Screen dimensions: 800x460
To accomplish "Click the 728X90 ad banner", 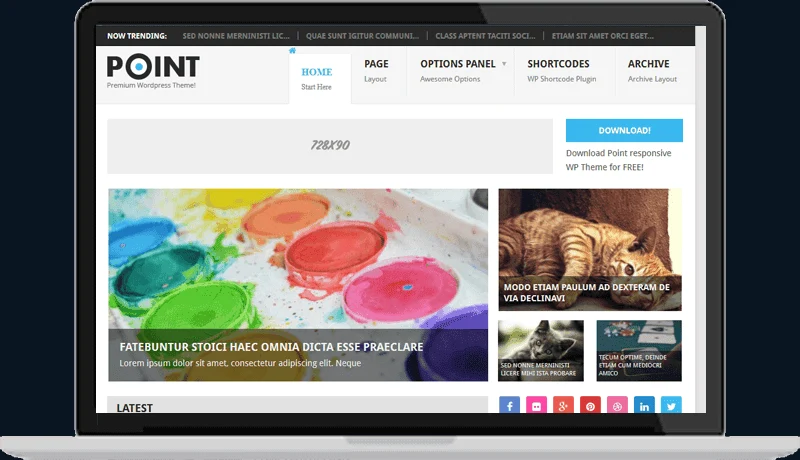I will pos(330,146).
